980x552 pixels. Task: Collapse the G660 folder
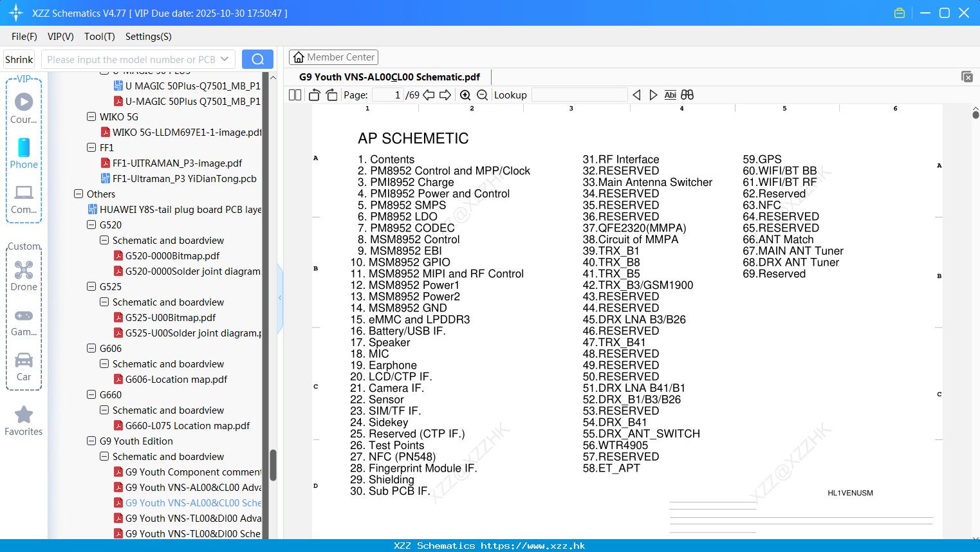pos(91,394)
